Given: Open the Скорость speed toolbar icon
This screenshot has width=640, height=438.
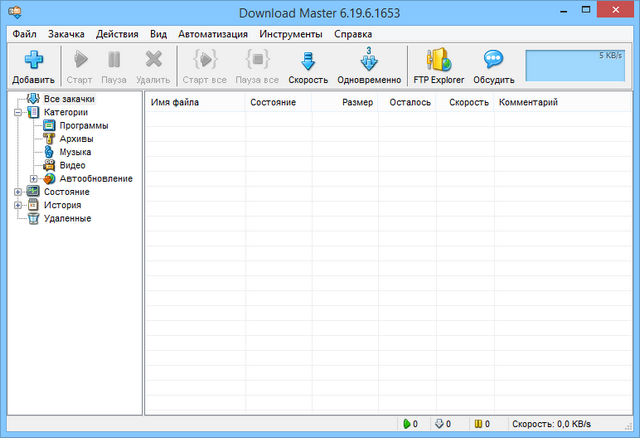Looking at the screenshot, I should click(308, 60).
